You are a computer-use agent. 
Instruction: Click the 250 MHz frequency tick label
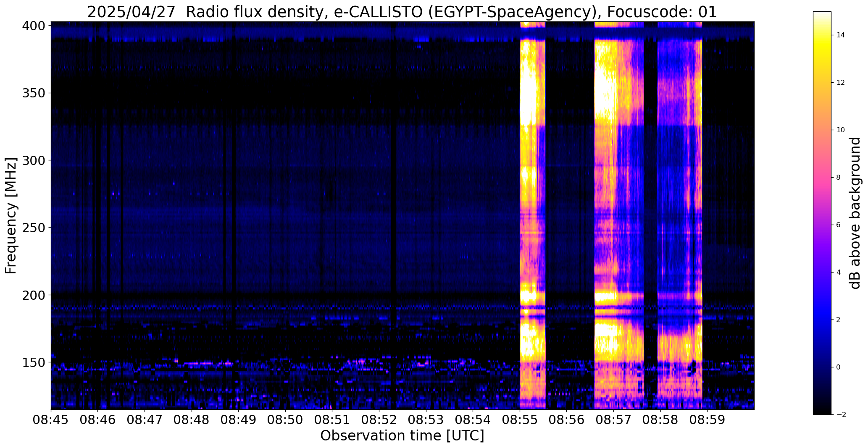point(34,228)
